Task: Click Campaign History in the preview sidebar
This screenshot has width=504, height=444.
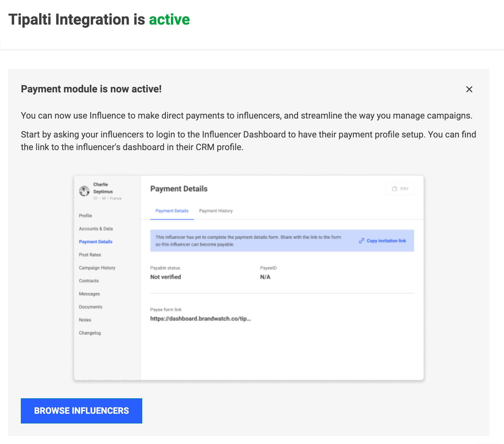Action: tap(97, 268)
